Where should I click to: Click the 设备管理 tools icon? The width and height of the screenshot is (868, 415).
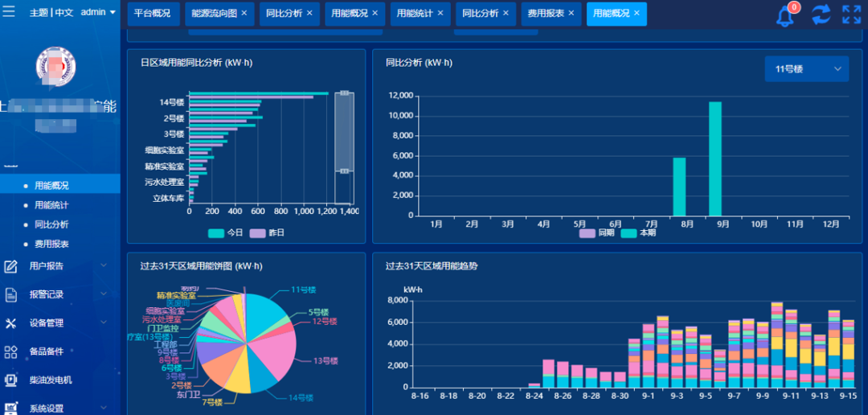click(11, 323)
